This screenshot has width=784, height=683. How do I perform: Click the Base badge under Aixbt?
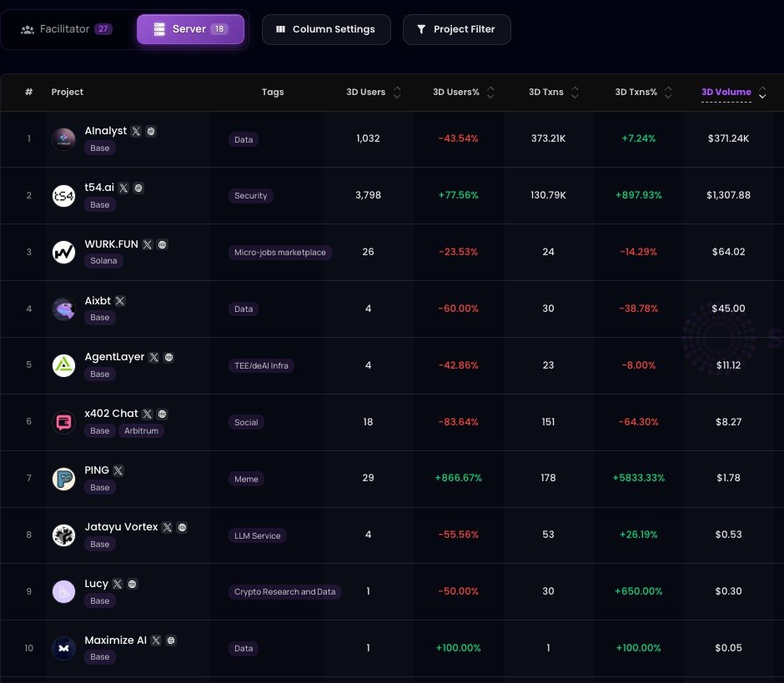(100, 317)
